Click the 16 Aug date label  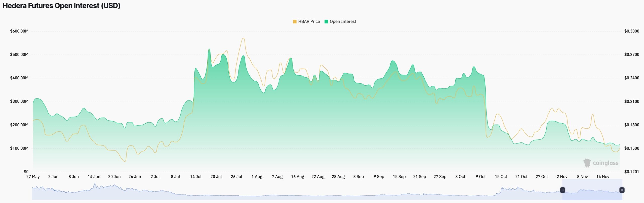298,177
